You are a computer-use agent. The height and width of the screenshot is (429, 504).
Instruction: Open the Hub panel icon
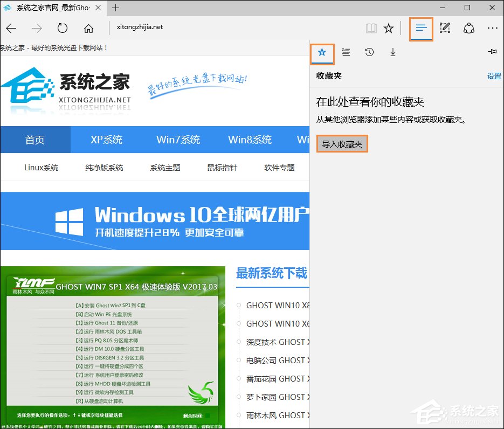420,29
